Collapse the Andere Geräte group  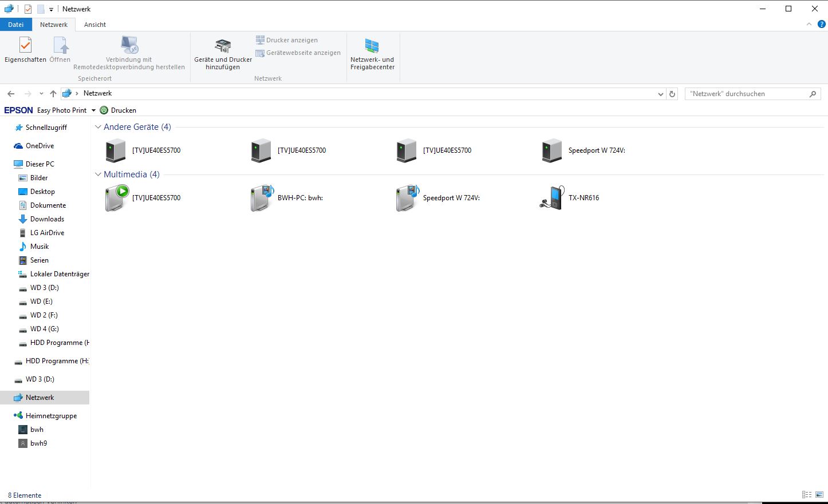coord(98,127)
